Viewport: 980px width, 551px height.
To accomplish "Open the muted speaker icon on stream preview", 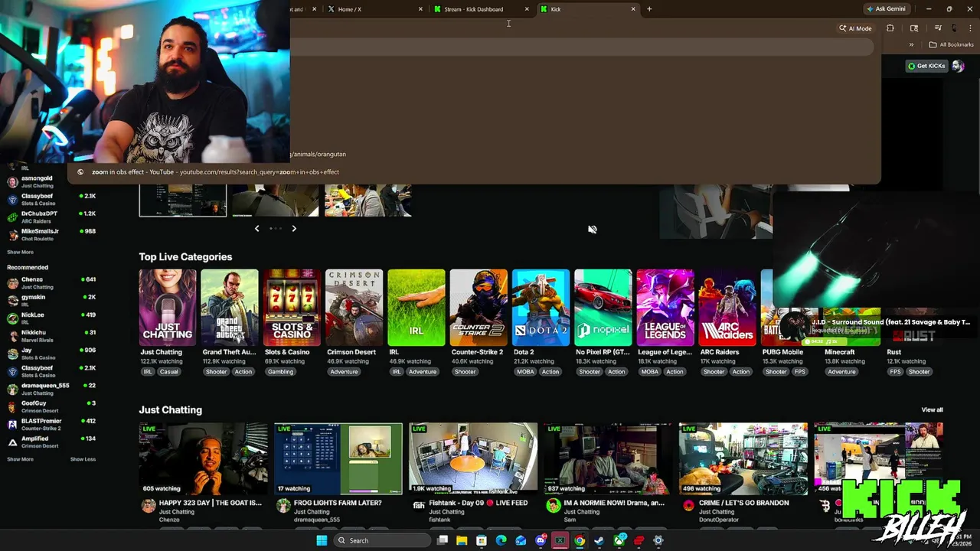I will point(592,230).
